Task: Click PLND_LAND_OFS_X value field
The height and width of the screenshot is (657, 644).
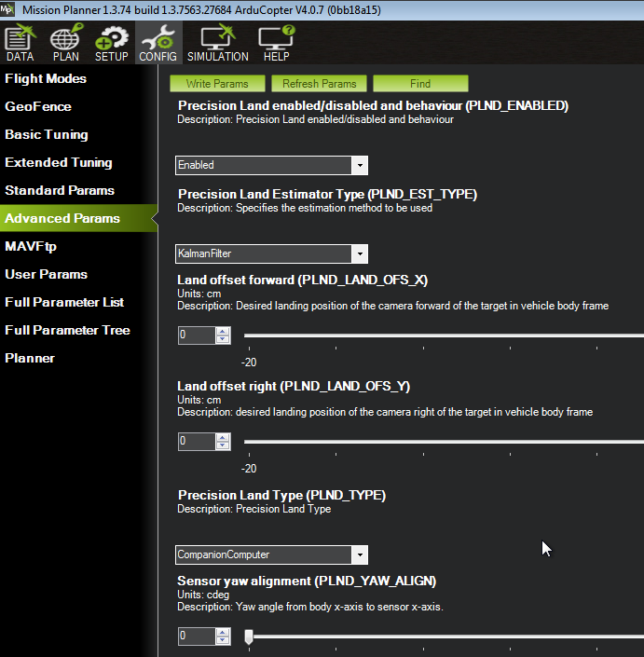Action: [197, 335]
